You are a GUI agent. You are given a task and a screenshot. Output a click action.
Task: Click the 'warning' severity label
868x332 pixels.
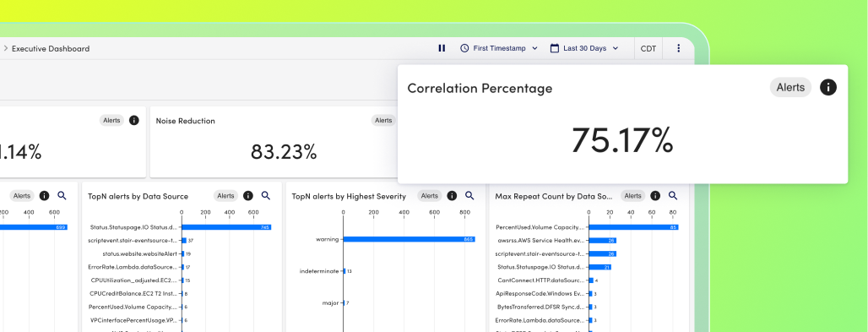coord(327,239)
